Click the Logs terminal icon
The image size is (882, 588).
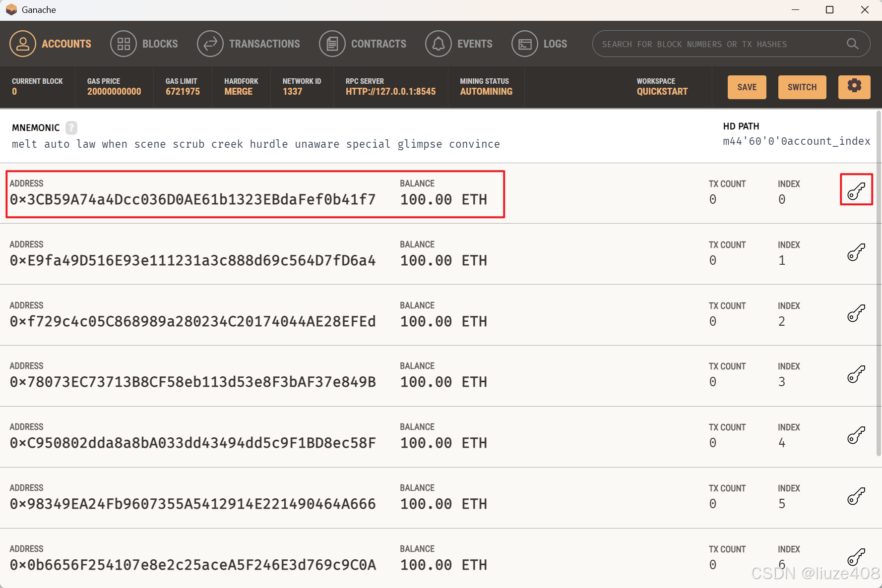click(525, 44)
